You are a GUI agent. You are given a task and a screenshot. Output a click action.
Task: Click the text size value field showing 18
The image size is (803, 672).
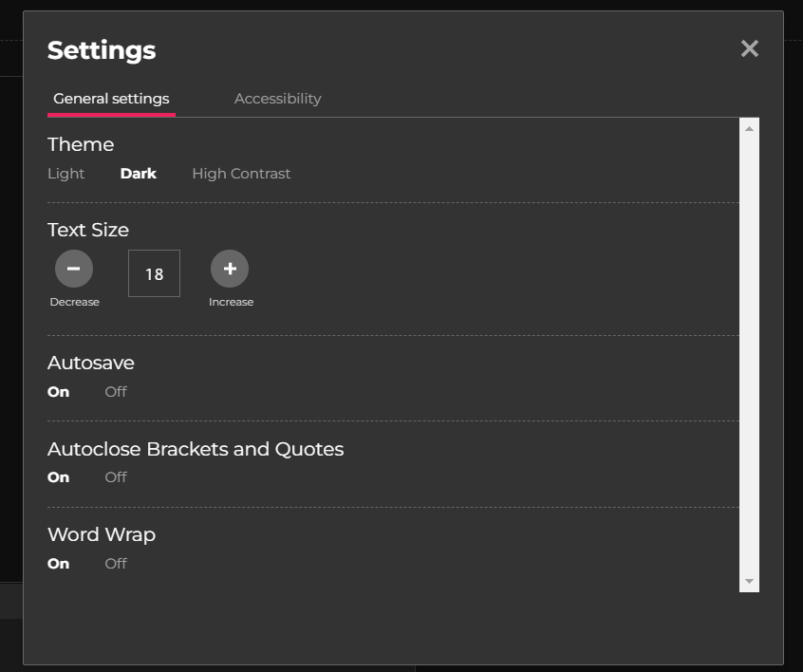(154, 273)
